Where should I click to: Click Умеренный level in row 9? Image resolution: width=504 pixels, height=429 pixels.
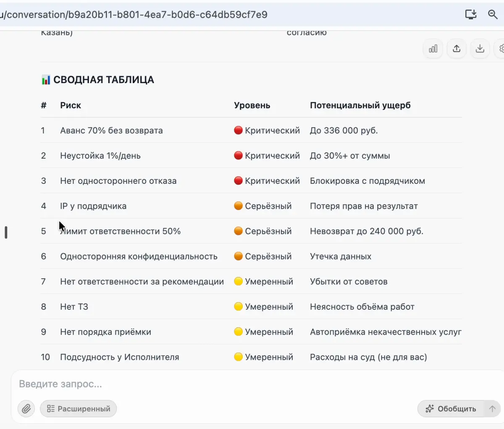click(264, 332)
